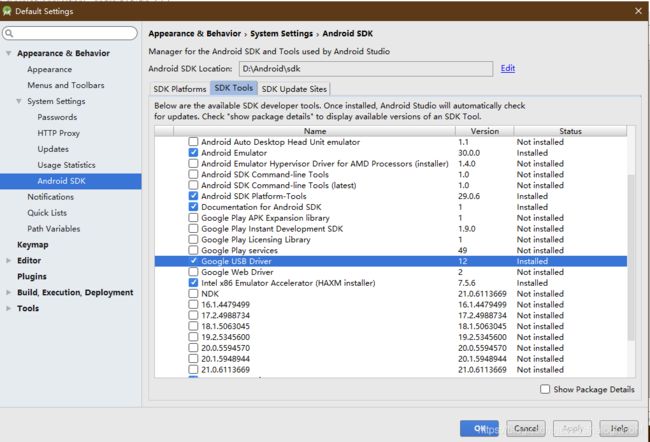Close the Default Settings dialog
Screen dimensions: 650x442
click(638, 11)
